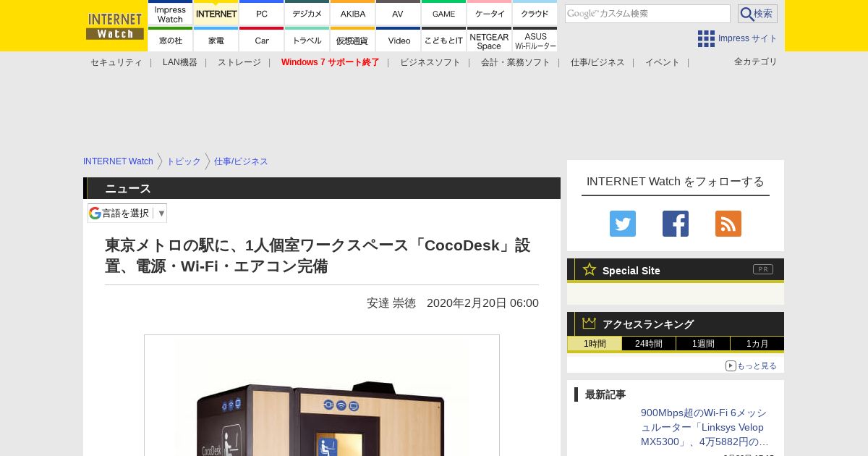Select the ケータイ nav tab
The image size is (868, 456).
click(489, 13)
